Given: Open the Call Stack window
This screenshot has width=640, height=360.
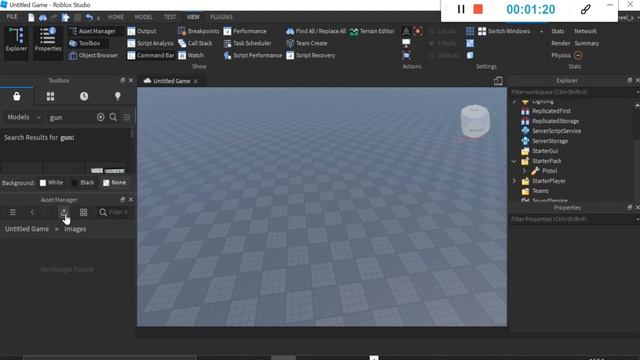Looking at the screenshot, I should click(x=195, y=43).
